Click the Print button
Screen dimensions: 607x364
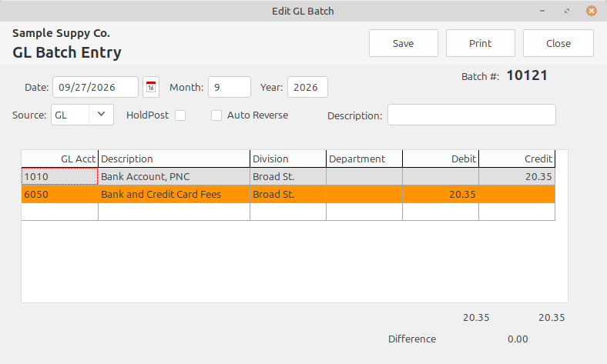click(481, 43)
